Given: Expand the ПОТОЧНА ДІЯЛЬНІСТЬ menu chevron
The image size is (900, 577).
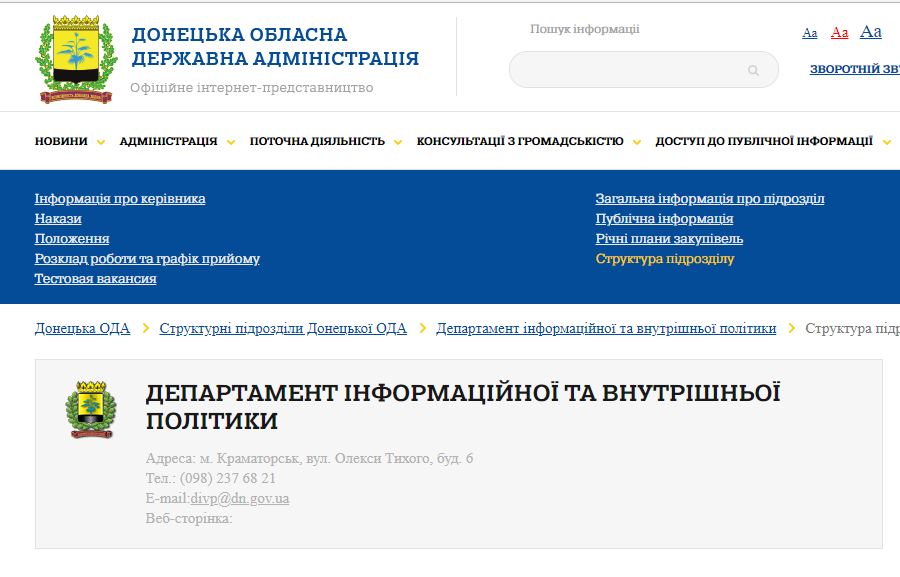Looking at the screenshot, I should click(x=398, y=142).
